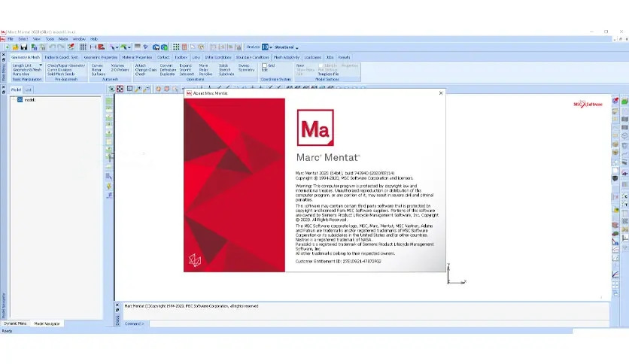Screen dimensions: 629x364
Task: Click the Undo arrow icon
Action: (52, 47)
